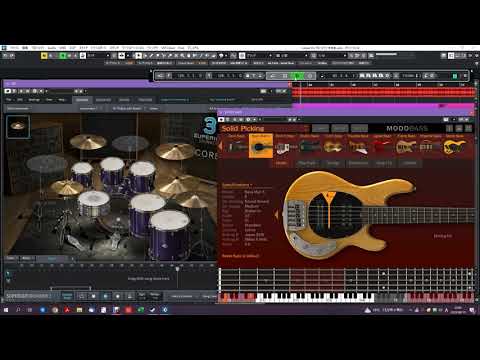480x360 pixels.
Task: Switch to the Drums tab in Superior Drummer
Action: click(82, 100)
